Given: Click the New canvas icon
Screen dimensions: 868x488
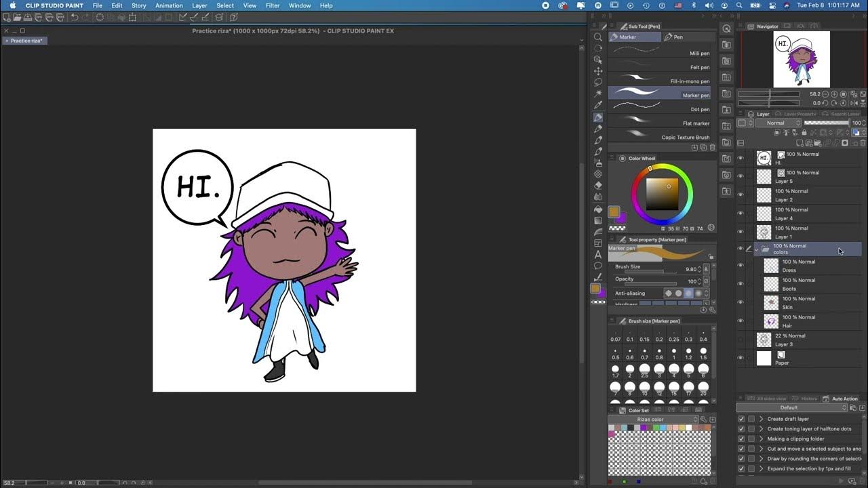Looking at the screenshot, I should pyautogui.click(x=7, y=17).
